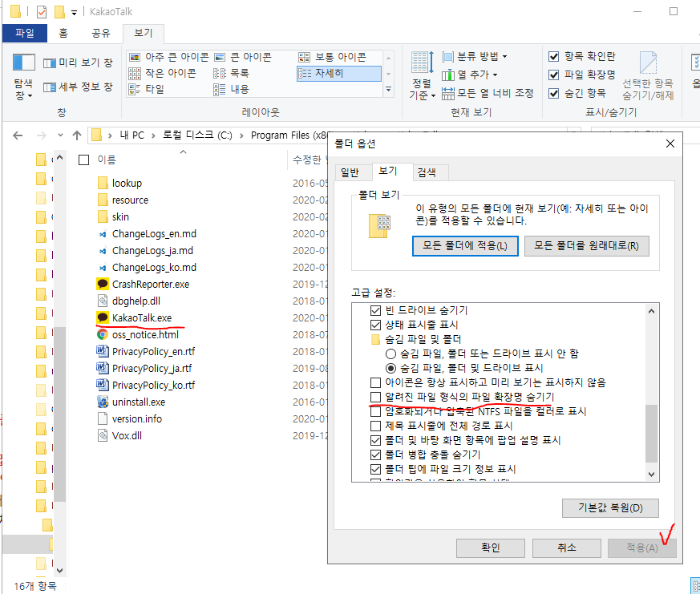Choose 아주 큰 아이콘 layout

[168, 57]
